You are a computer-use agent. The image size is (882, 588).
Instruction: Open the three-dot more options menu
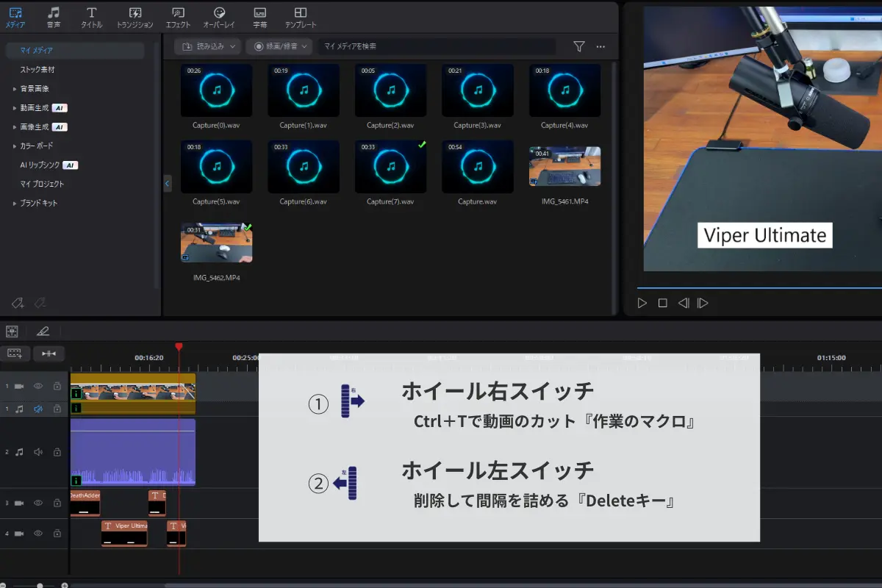(x=600, y=46)
